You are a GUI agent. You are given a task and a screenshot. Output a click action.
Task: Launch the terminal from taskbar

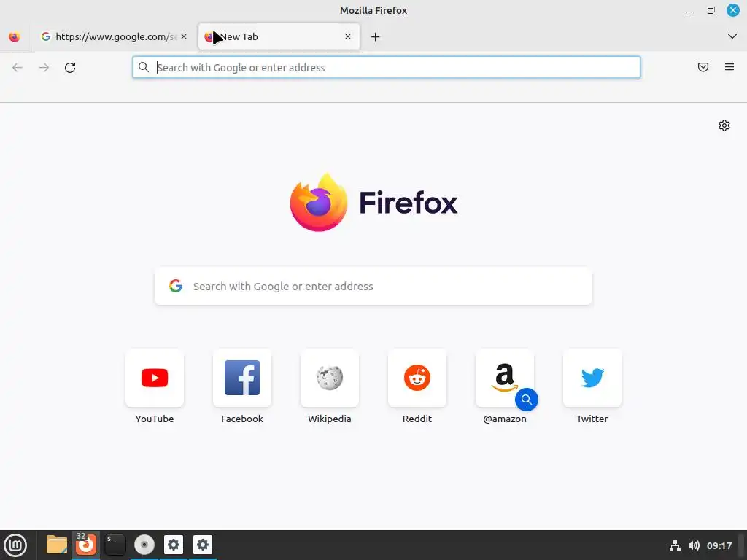115,545
